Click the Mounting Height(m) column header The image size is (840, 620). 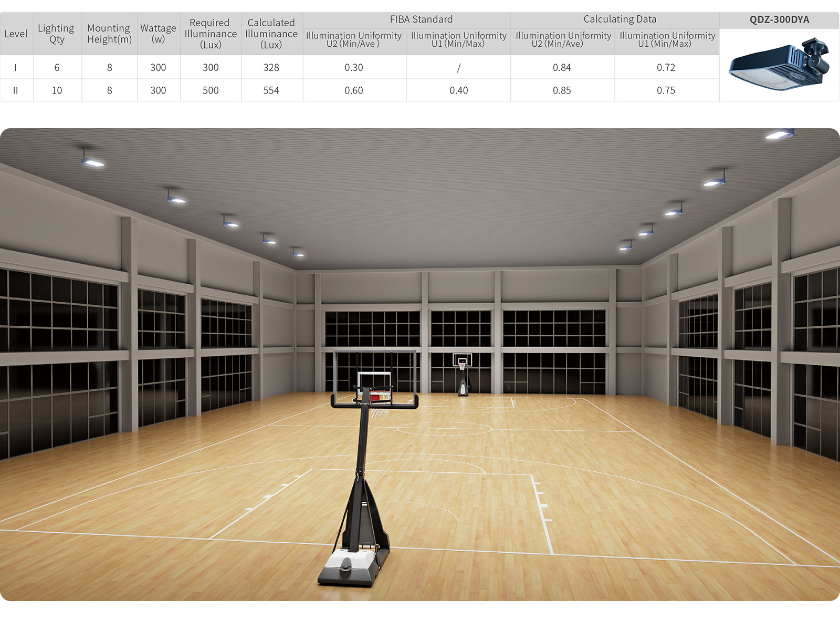click(x=109, y=34)
